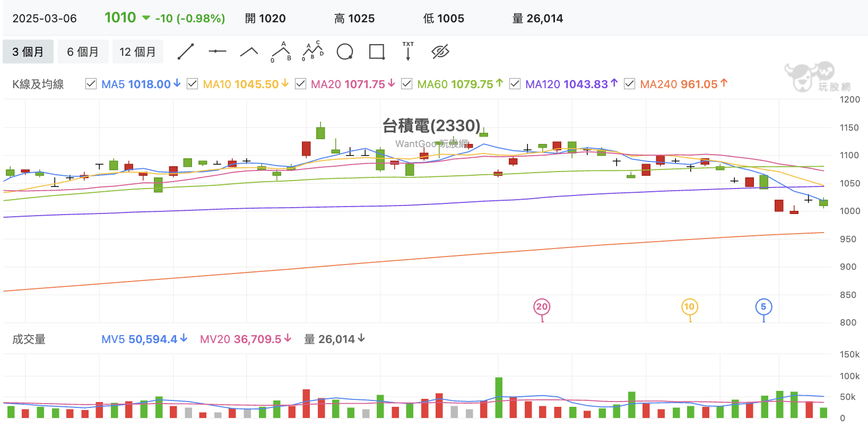Click the MV20 36,709.5 volume average
Viewport: 868px width, 427px height.
(246, 339)
